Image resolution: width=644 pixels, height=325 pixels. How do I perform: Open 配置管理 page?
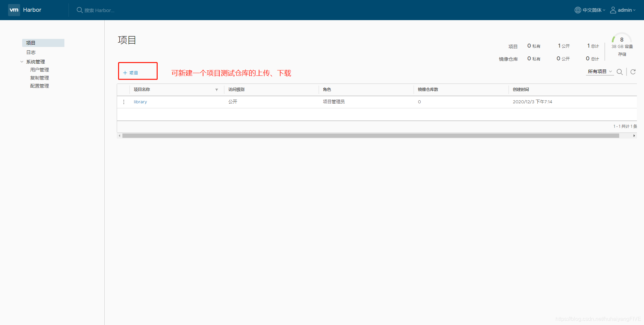(x=40, y=86)
